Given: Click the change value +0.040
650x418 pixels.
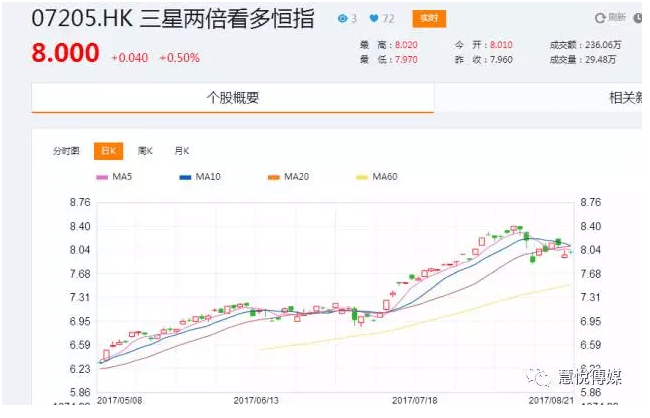Looking at the screenshot, I should 130,58.
